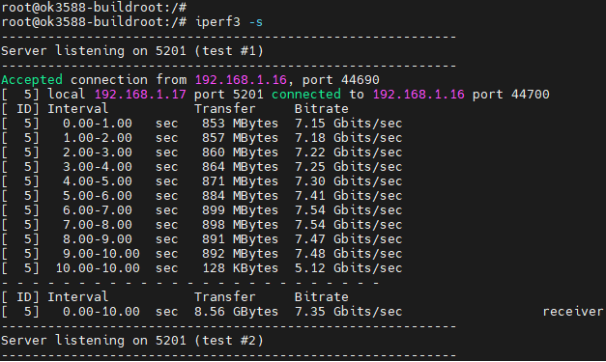
Task: Click the 'receiver' label
Action: [573, 311]
